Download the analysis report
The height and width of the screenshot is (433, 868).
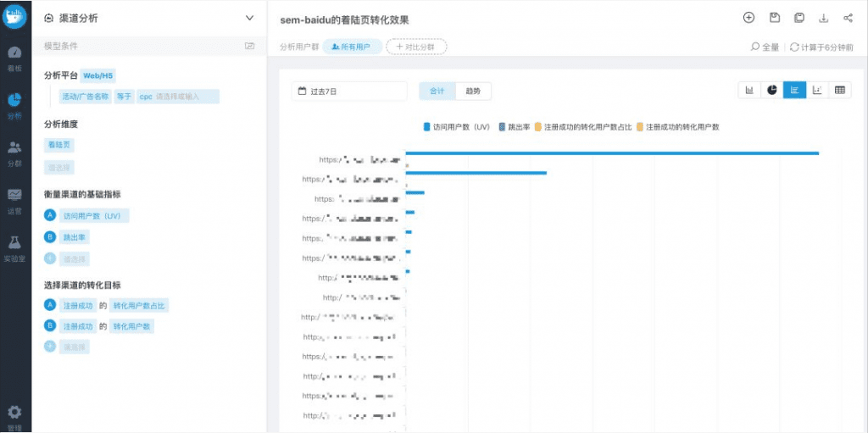pos(823,18)
